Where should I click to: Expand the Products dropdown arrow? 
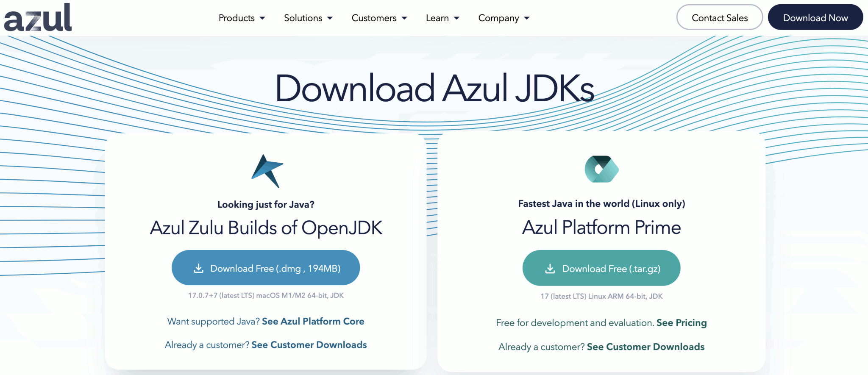tap(262, 18)
